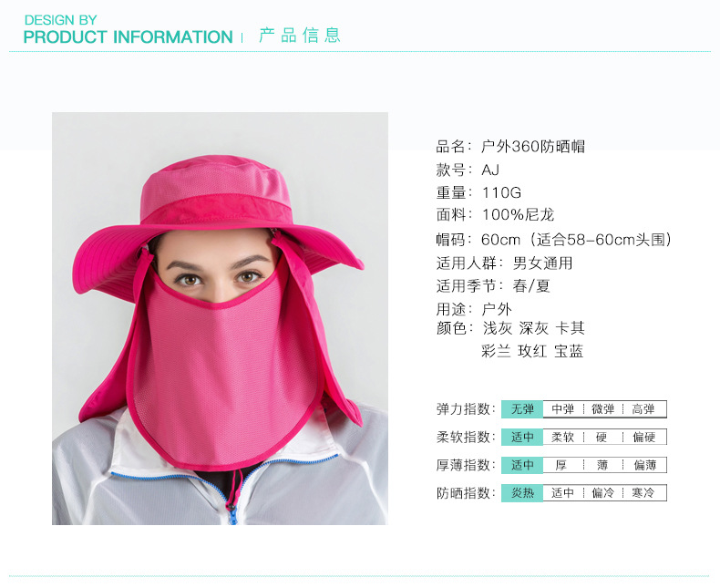Click the 产品信息 section title
This screenshot has height=588, width=720.
pyautogui.click(x=300, y=36)
